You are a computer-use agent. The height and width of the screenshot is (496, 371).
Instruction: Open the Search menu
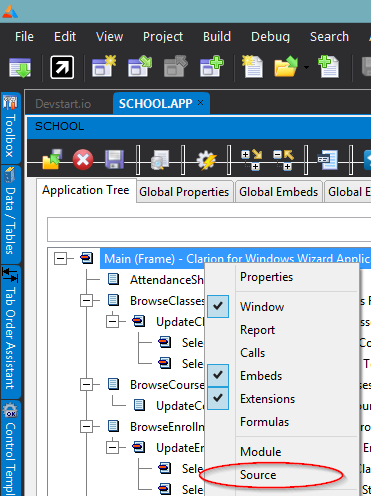(x=329, y=37)
